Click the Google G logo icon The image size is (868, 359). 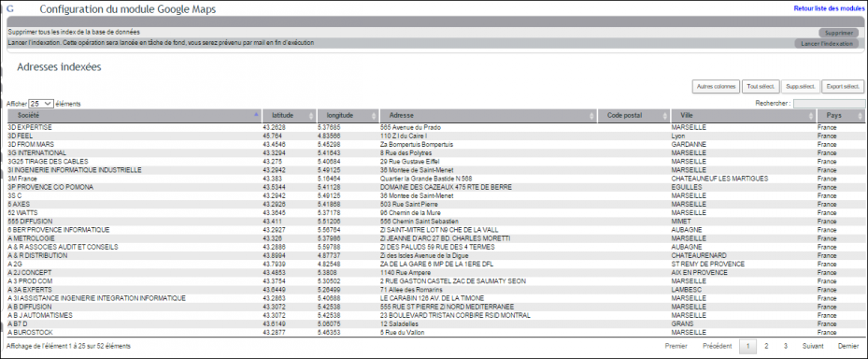point(9,9)
